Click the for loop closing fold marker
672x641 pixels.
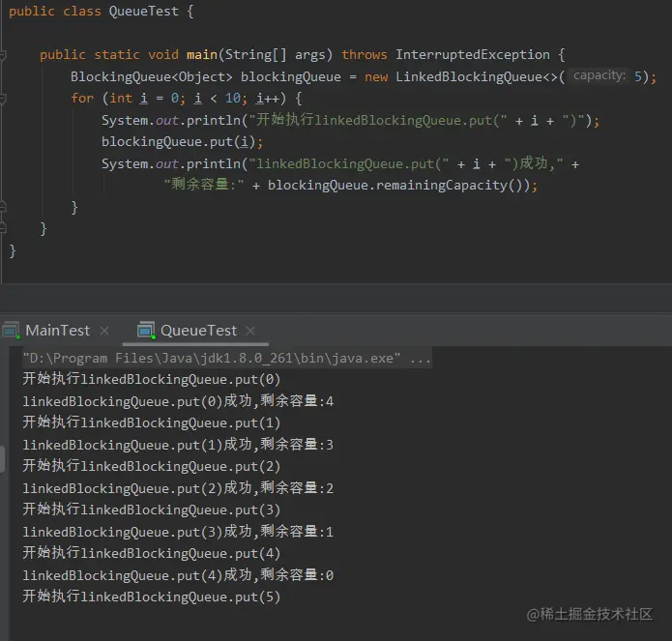[3, 207]
